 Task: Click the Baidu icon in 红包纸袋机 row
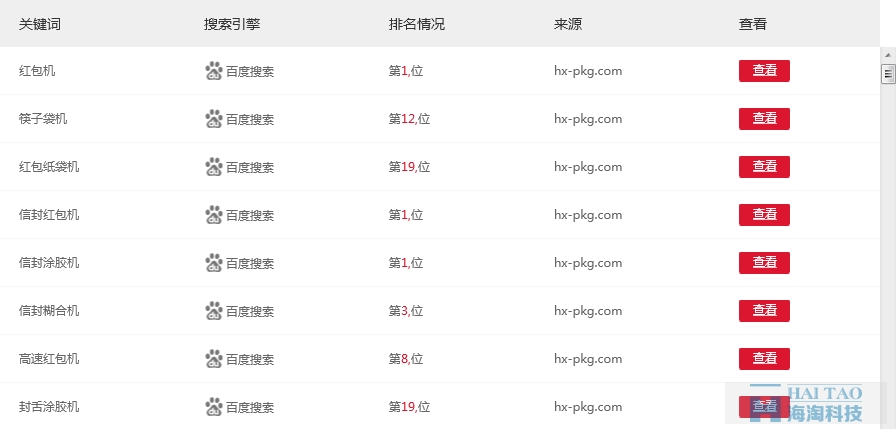[x=213, y=167]
